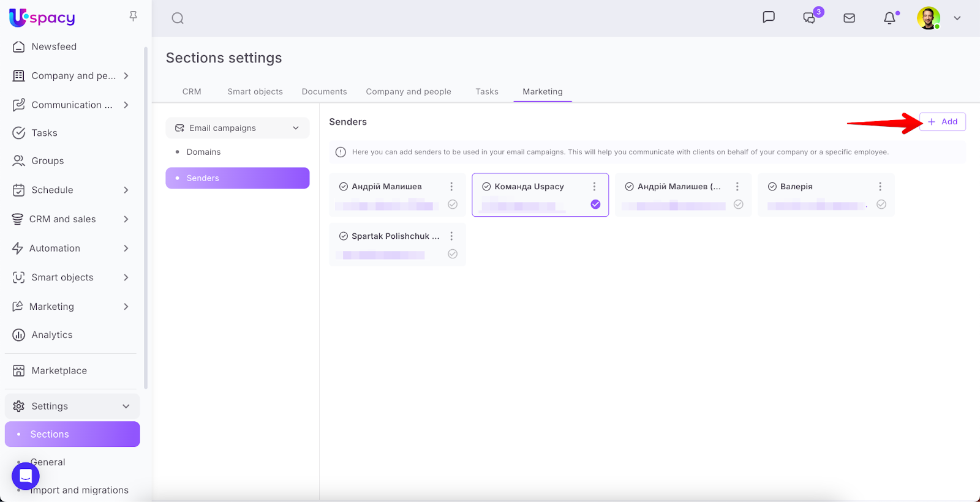Open the notifications bell

click(x=889, y=18)
